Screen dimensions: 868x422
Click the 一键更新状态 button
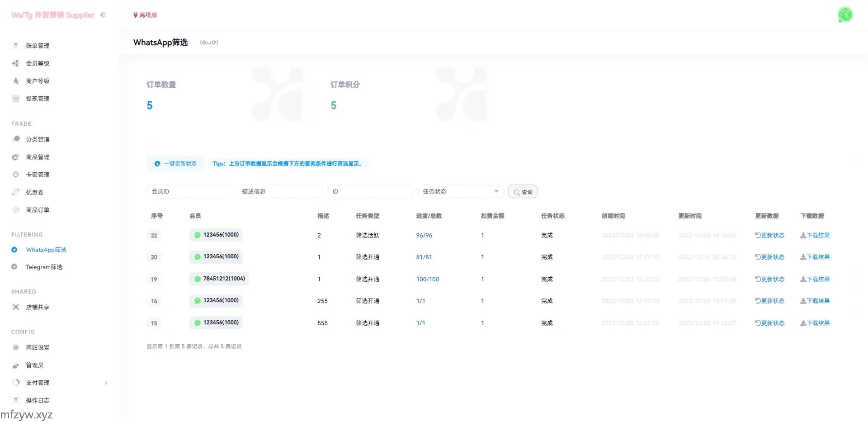[175, 164]
